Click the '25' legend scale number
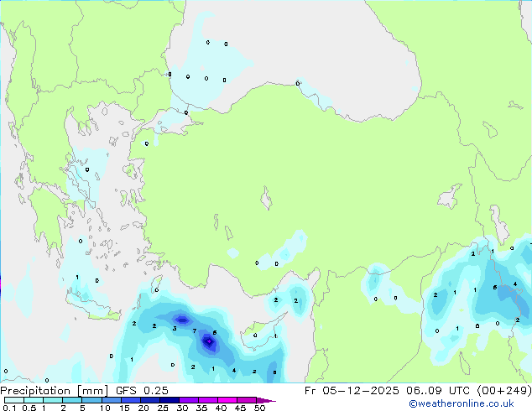The width and height of the screenshot is (532, 411). pos(163,408)
